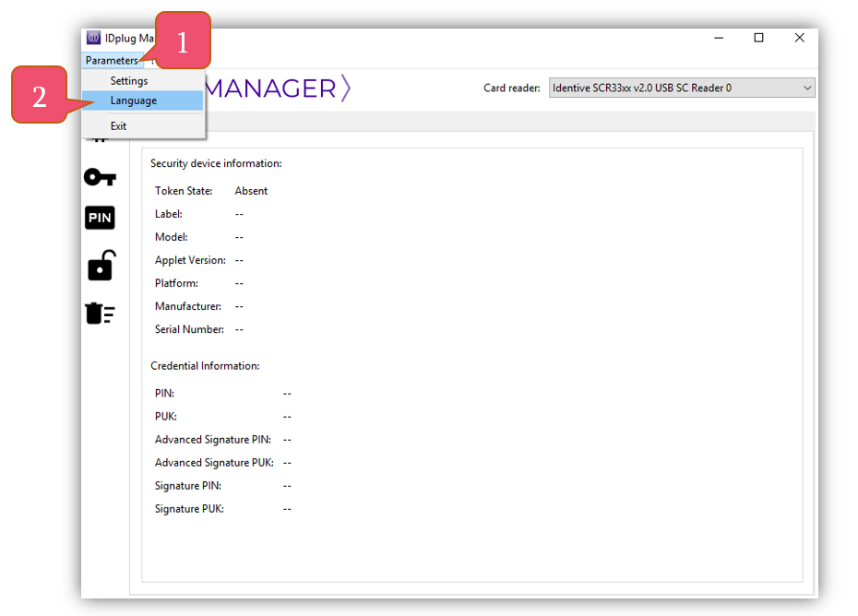Image resolution: width=858 pixels, height=616 pixels.
Task: Click the Identive SCR33xx reader combo box
Action: pos(673,89)
